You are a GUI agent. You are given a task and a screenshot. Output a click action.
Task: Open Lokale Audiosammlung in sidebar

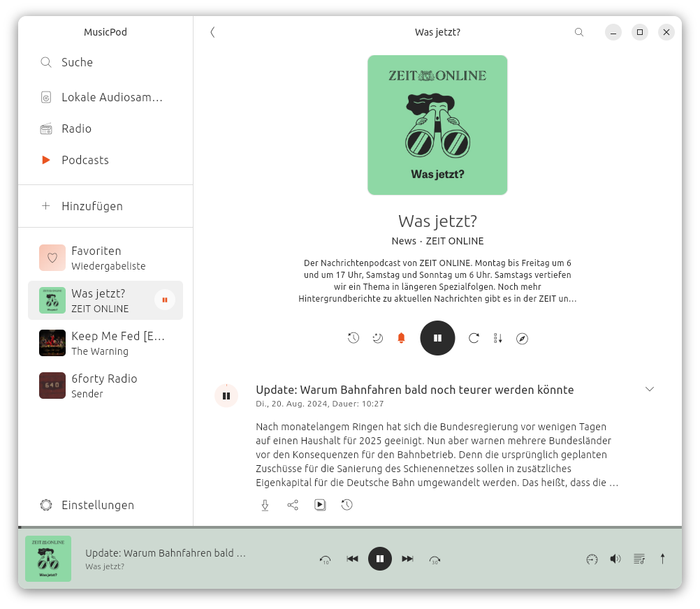click(105, 97)
